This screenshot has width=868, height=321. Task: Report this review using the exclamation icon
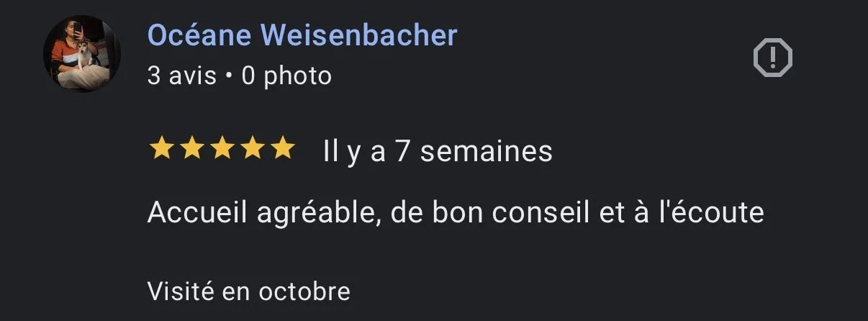772,57
